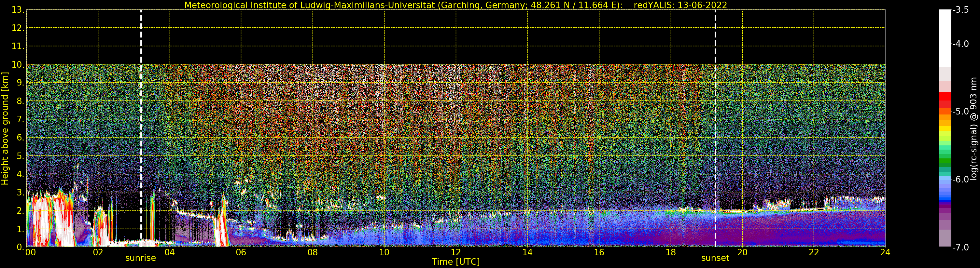Click the 6 km height tick label
The image size is (980, 268).
20,138
